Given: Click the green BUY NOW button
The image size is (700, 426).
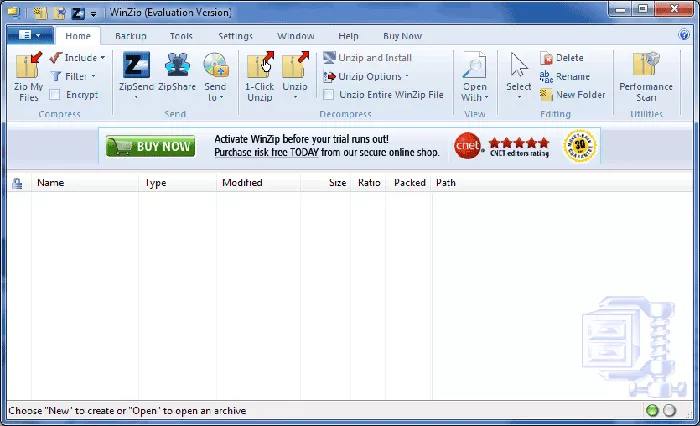Looking at the screenshot, I should [x=150, y=146].
